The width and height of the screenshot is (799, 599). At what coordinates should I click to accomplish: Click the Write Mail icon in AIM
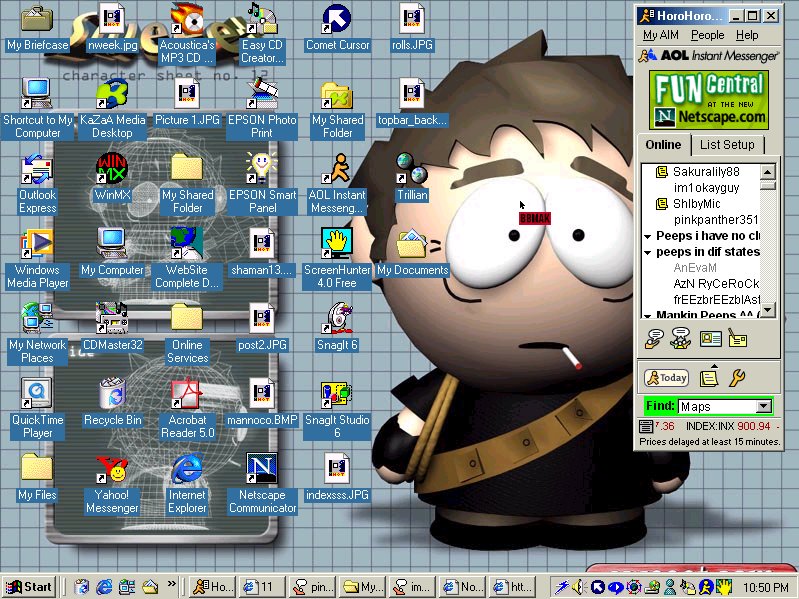(737, 339)
